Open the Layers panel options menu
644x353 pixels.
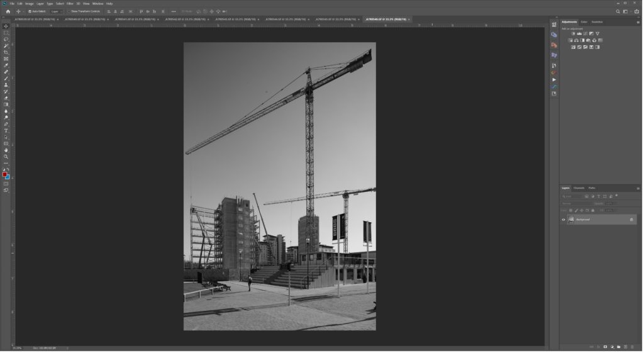pyautogui.click(x=638, y=188)
